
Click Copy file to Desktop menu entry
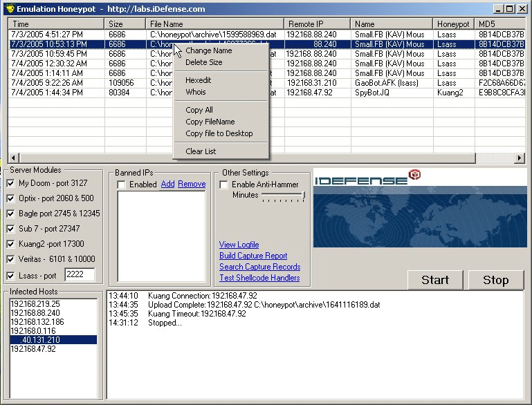point(219,133)
